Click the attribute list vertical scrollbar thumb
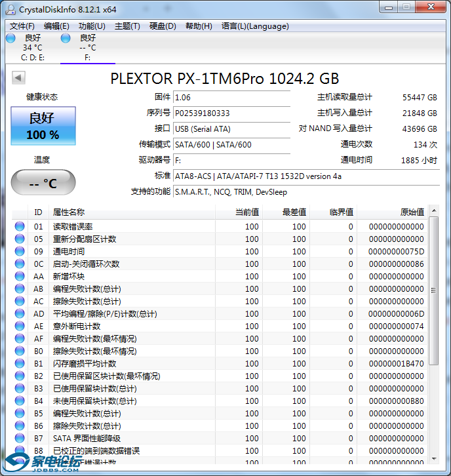The image size is (451, 476). click(434, 290)
